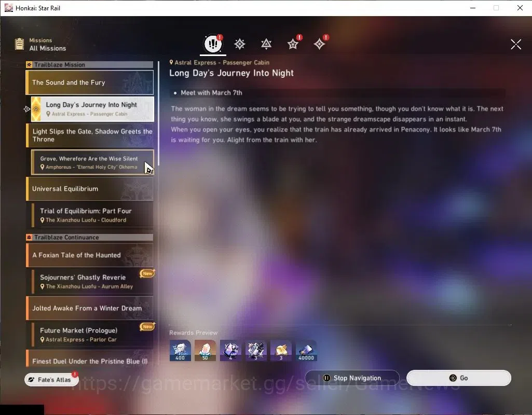532x415 pixels.
Task: Click New badge on Sojourners' Ghastly Reverie
Action: pos(147,273)
